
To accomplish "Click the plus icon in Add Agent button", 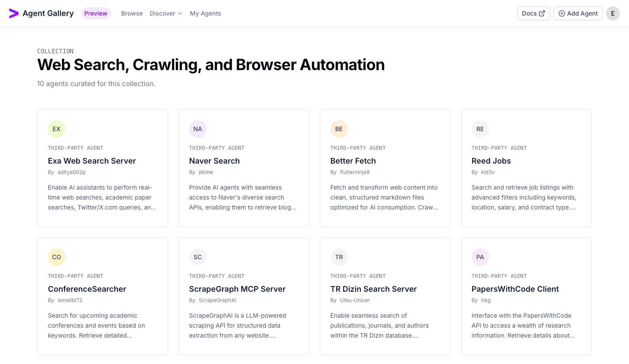I will point(562,13).
